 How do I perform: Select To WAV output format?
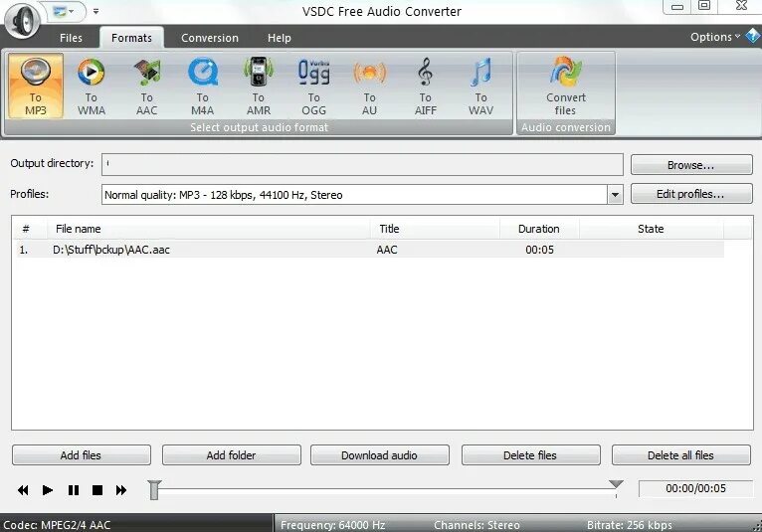tap(481, 86)
